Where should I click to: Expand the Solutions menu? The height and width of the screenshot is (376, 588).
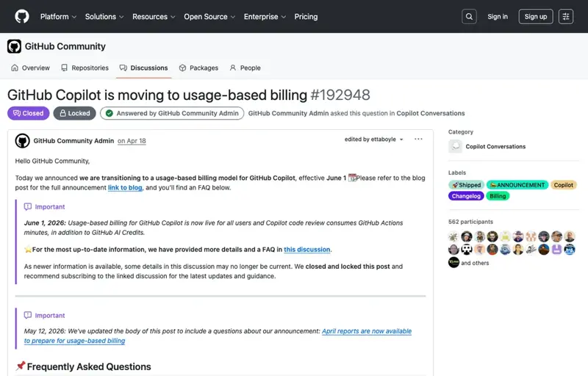[x=104, y=16]
